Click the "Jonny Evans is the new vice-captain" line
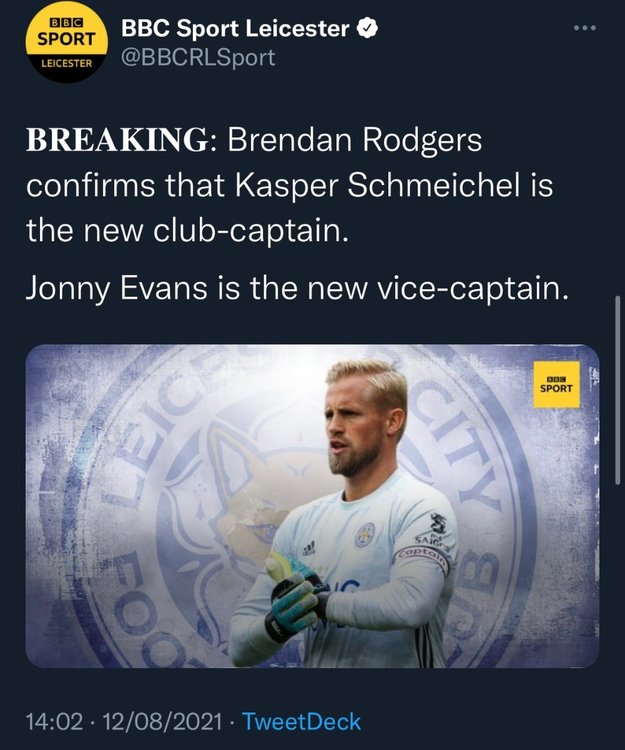The width and height of the screenshot is (625, 750). (x=297, y=288)
